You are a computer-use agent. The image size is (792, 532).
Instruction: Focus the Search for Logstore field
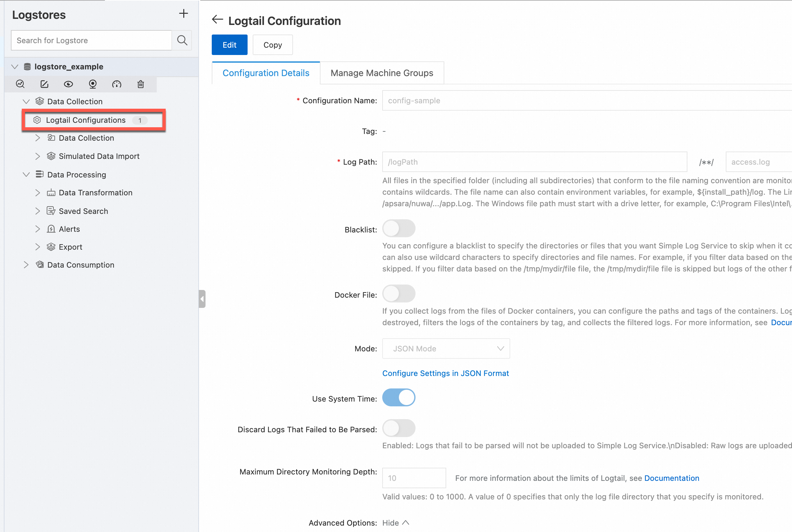tap(91, 40)
